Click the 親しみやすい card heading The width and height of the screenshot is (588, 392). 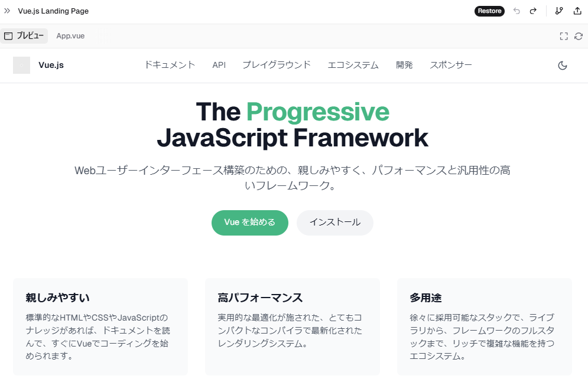[x=57, y=298]
